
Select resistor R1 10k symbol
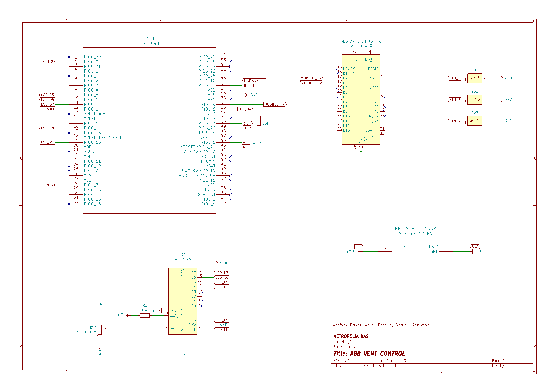coord(259,121)
